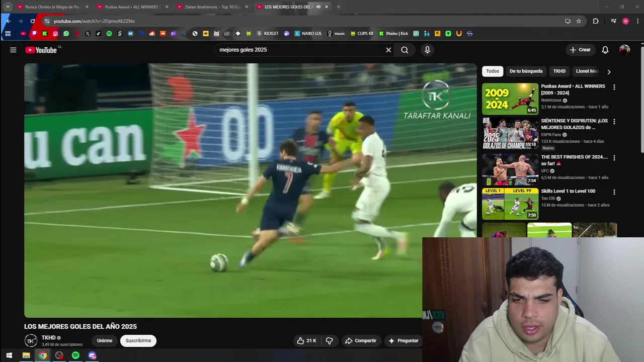Screen dimensions: 644x362
Task: Dislike the video with thumbs down
Action: pos(329,340)
